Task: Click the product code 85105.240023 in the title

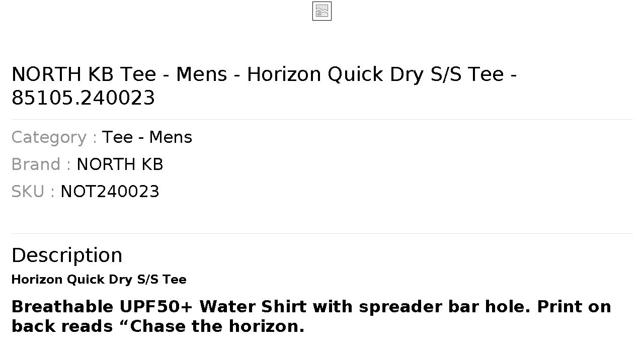Action: [83, 98]
